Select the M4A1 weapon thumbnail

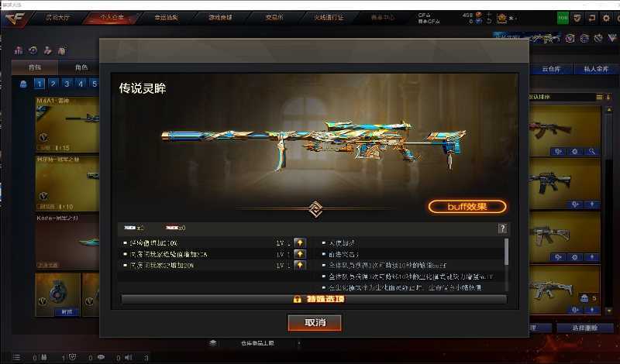(67, 125)
